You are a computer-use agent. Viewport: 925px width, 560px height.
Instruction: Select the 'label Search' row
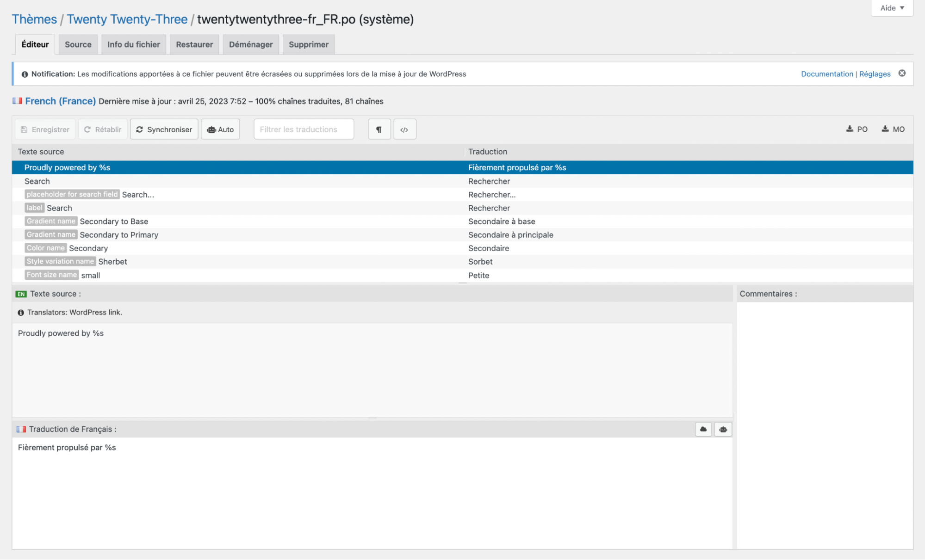[463, 208]
